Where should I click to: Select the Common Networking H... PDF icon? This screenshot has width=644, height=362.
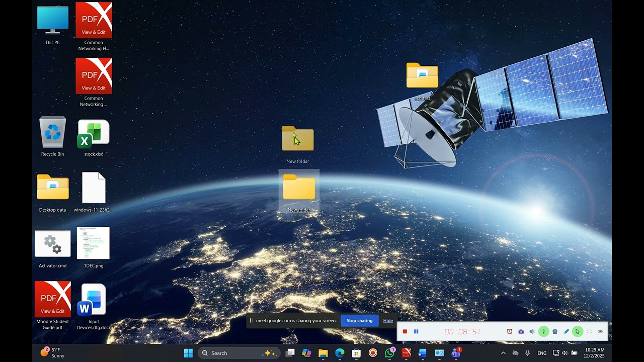pos(94,26)
